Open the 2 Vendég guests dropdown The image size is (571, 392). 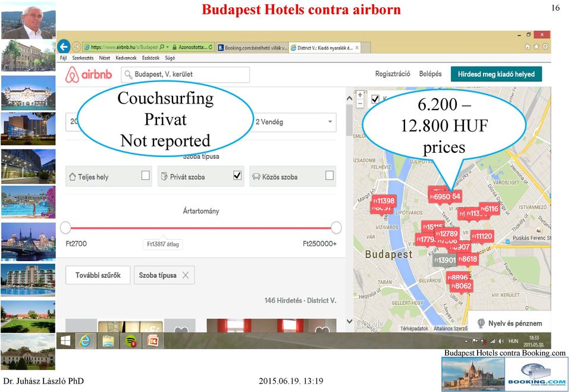click(295, 122)
